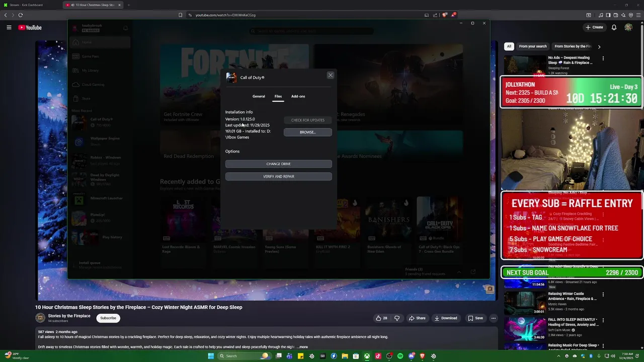Viewport: 644px width, 362px height.
Task: Click the share page icon in address bar
Action: [435, 15]
